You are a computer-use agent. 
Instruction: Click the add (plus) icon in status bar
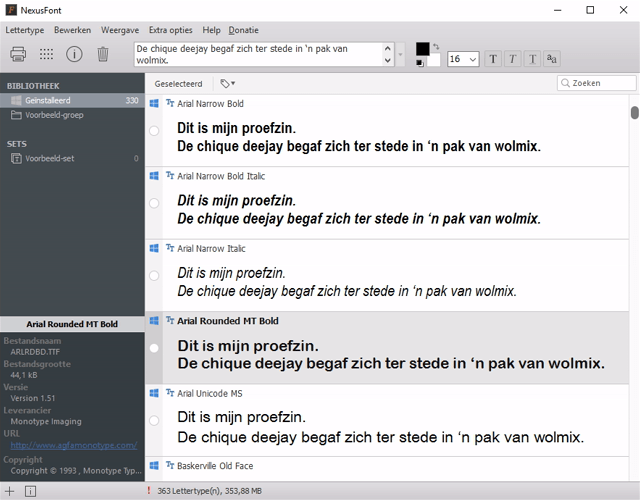[x=9, y=491]
